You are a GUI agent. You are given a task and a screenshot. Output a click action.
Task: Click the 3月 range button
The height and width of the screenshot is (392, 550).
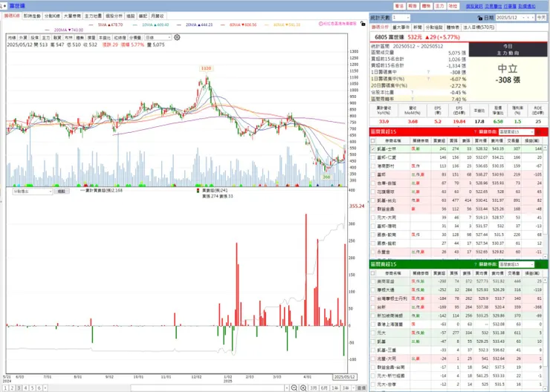point(314,388)
